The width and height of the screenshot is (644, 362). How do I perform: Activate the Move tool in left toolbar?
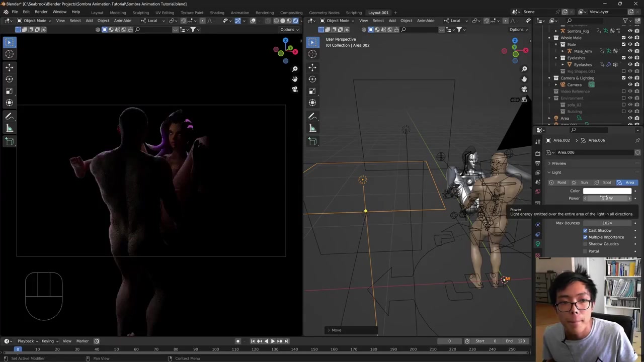[10, 67]
